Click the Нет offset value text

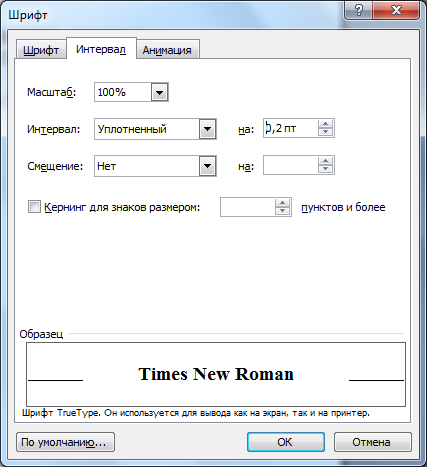pyautogui.click(x=106, y=166)
